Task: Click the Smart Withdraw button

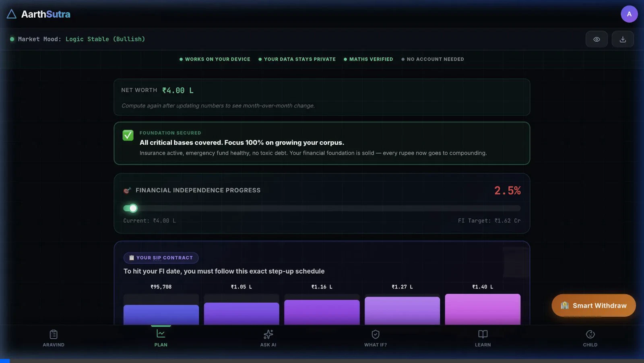Action: pos(594,305)
